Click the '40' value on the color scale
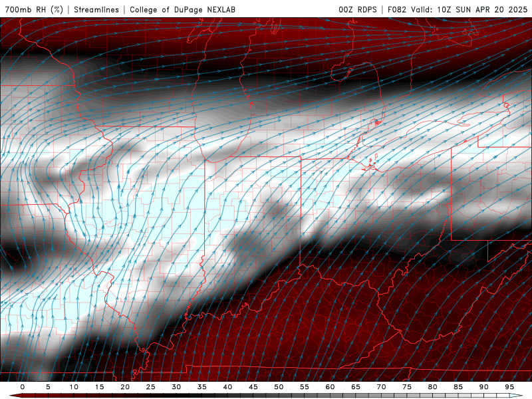 (x=227, y=387)
